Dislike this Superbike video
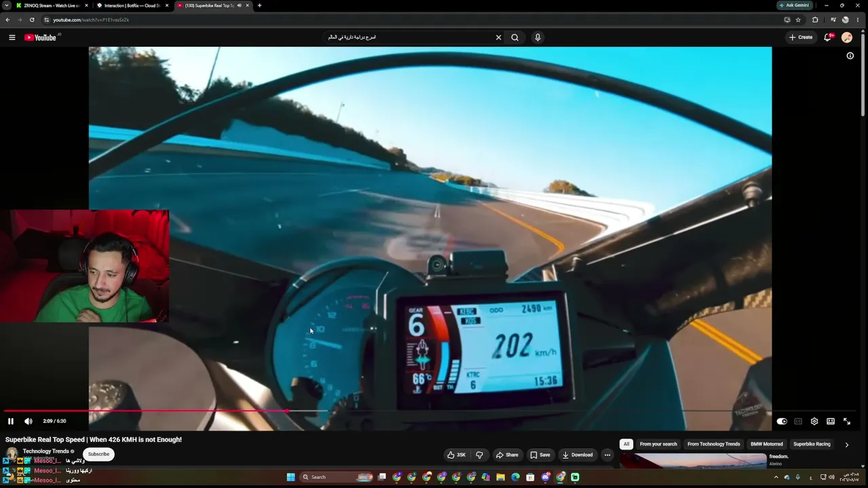The height and width of the screenshot is (488, 868). click(479, 455)
